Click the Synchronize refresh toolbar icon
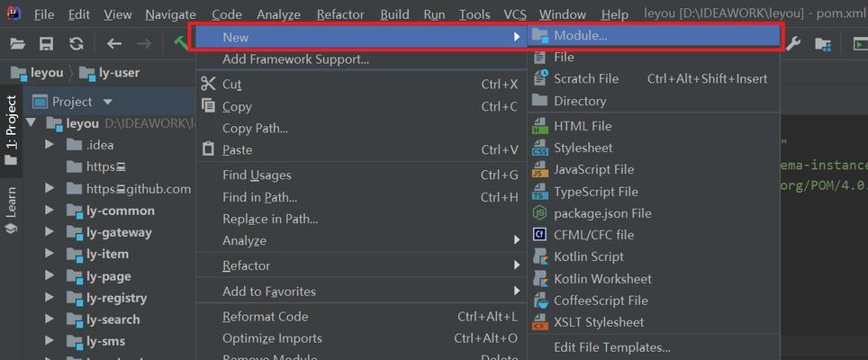The width and height of the screenshot is (868, 360). click(x=76, y=44)
